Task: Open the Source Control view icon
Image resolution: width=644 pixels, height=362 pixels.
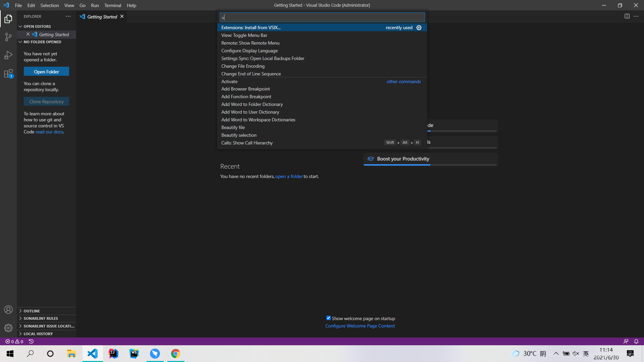Action: pyautogui.click(x=8, y=37)
